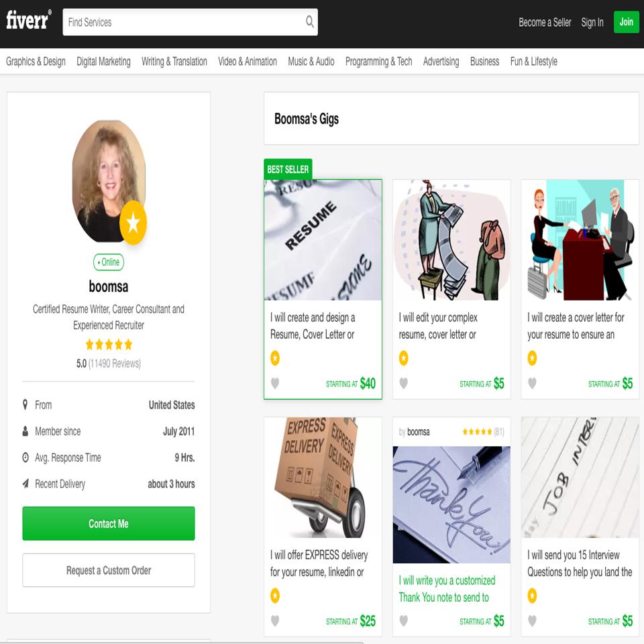Image resolution: width=644 pixels, height=644 pixels.
Task: Favorite the resume design gig with heart icon
Action: [x=275, y=384]
